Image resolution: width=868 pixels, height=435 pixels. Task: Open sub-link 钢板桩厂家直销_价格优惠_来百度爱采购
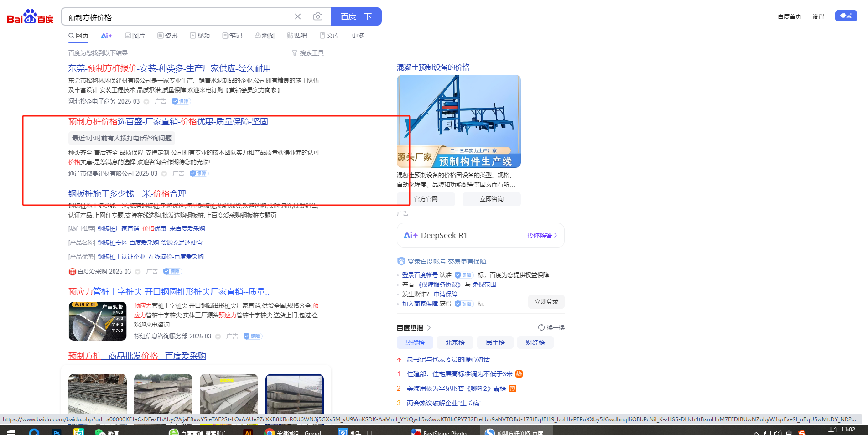[x=151, y=228]
